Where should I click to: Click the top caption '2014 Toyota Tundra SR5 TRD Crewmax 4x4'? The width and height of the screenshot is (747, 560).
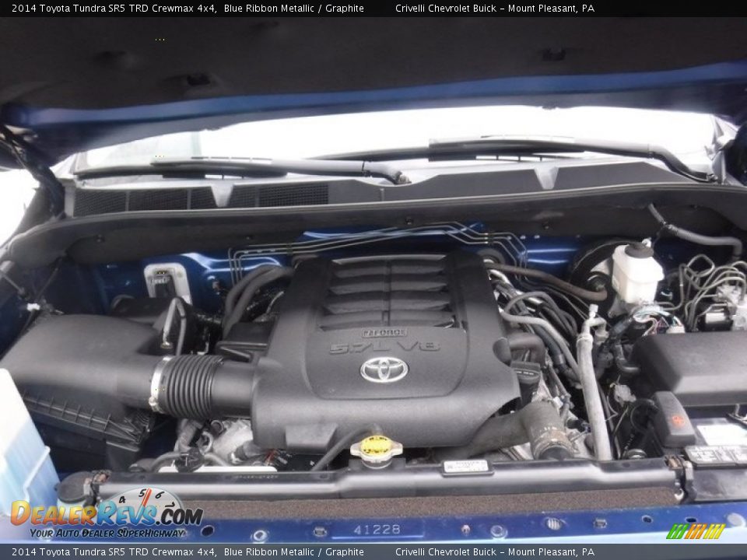(x=114, y=8)
